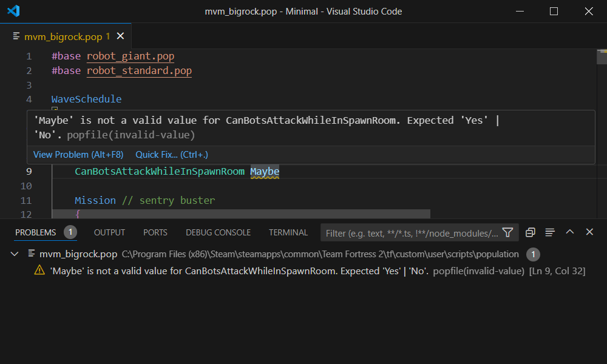Image resolution: width=607 pixels, height=364 pixels.
Task: Click the sentry buster comment on line 11
Action: (168, 200)
